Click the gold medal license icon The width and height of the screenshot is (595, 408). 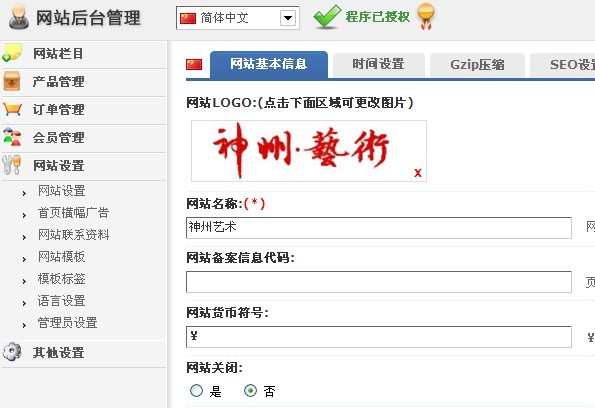point(426,16)
